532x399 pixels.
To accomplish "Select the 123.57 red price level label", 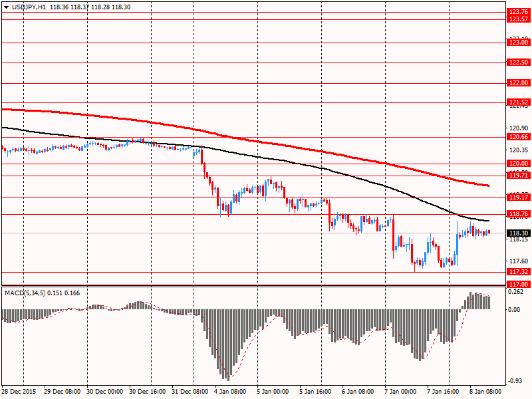I will [519, 19].
